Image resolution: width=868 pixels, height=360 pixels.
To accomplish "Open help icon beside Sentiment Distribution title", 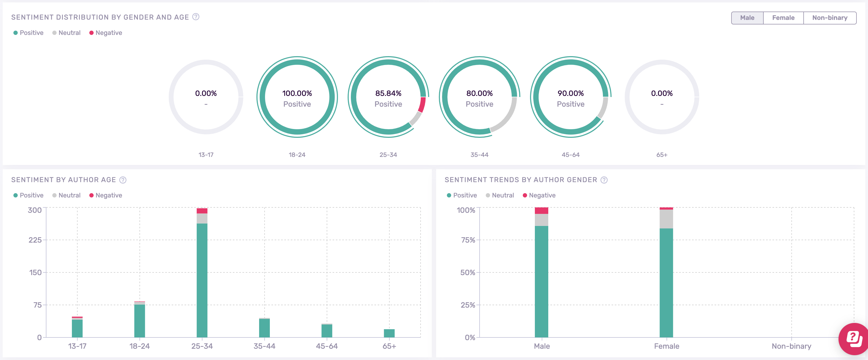I will point(196,17).
